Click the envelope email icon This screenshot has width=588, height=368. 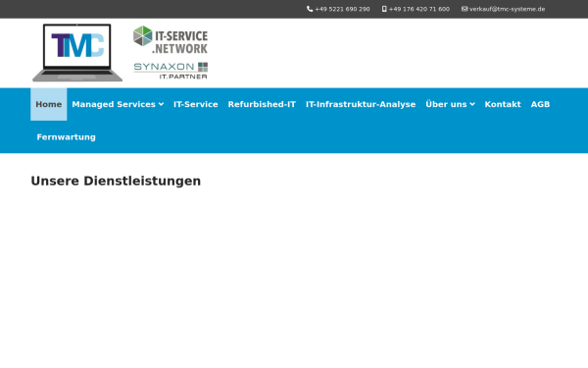pyautogui.click(x=465, y=9)
